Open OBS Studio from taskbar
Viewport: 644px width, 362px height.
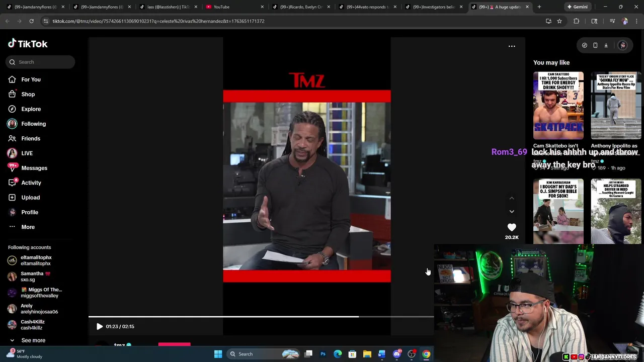pos(412,354)
